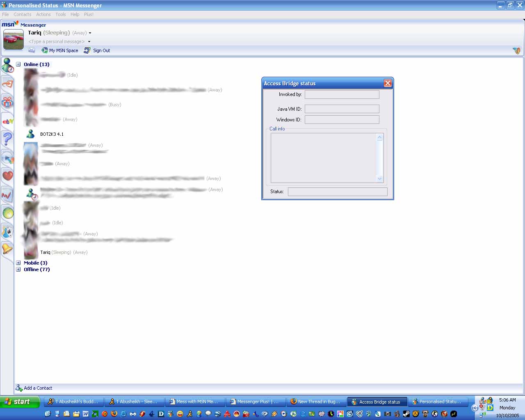Switch to T Abusheikh - Slee... taskbar window

pyautogui.click(x=135, y=402)
